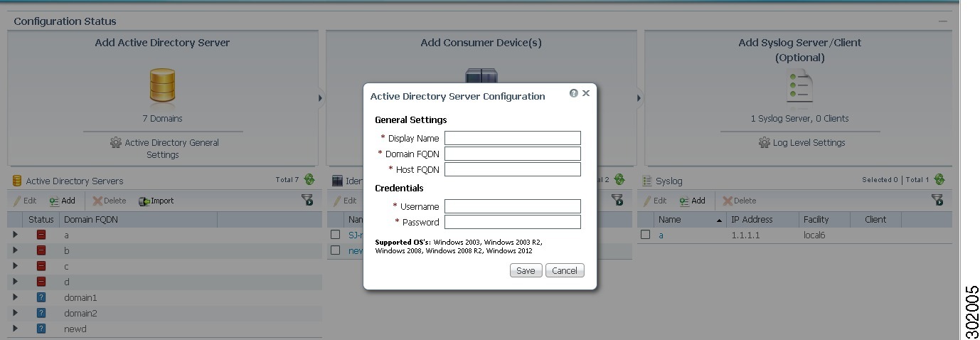Click the Host FQDN input field
The width and height of the screenshot is (980, 340).
point(513,169)
